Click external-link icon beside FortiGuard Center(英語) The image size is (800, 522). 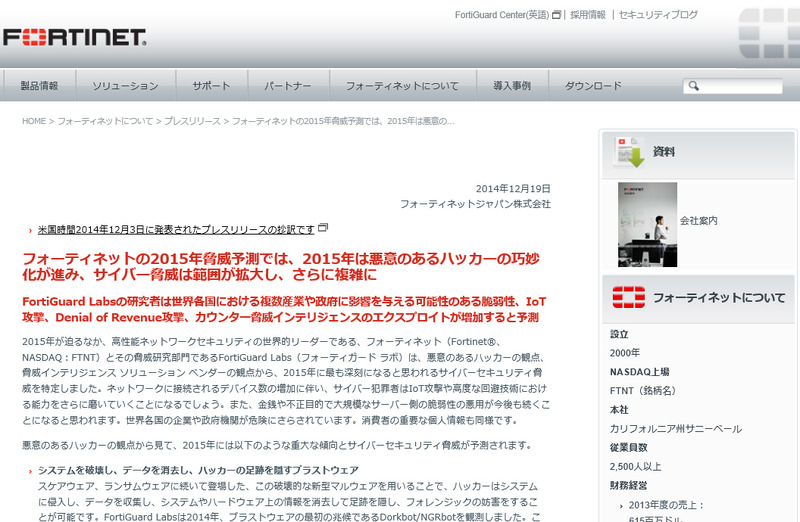556,15
